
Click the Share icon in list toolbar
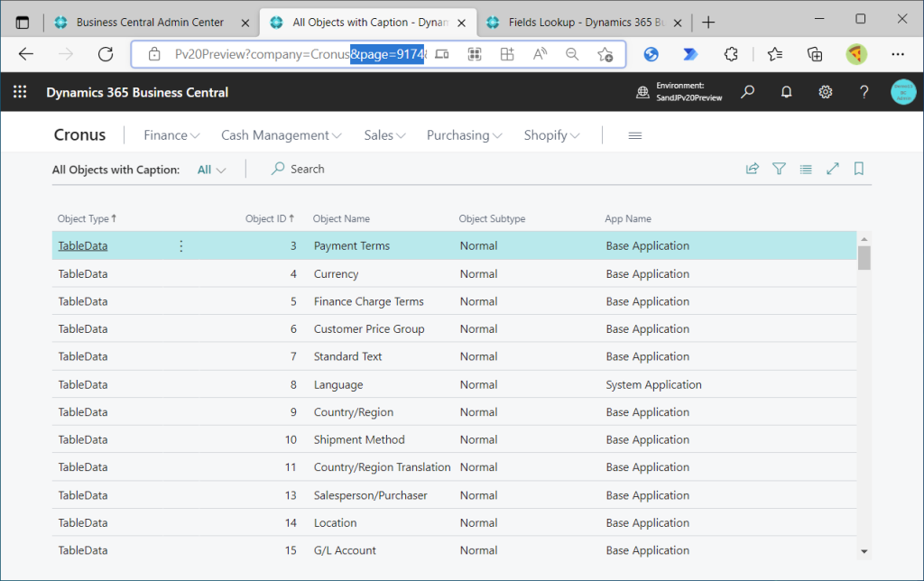[753, 169]
